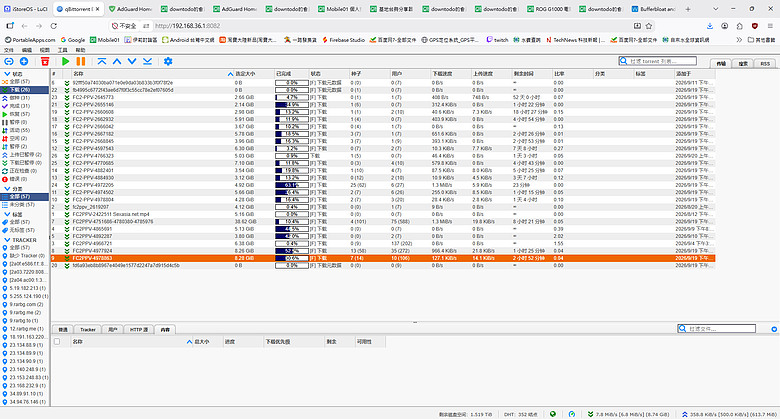This screenshot has width=780, height=419.
Task: Open the 文件 menu
Action: coord(9,50)
